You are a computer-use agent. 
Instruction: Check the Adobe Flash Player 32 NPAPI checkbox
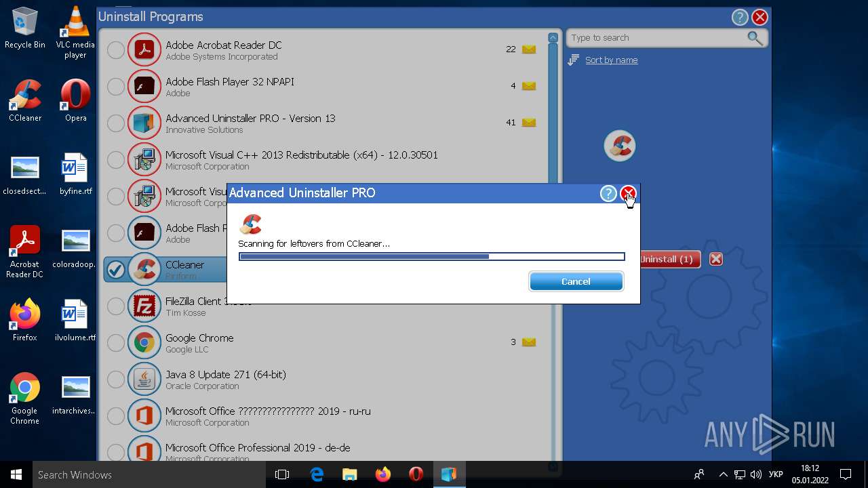pos(116,86)
